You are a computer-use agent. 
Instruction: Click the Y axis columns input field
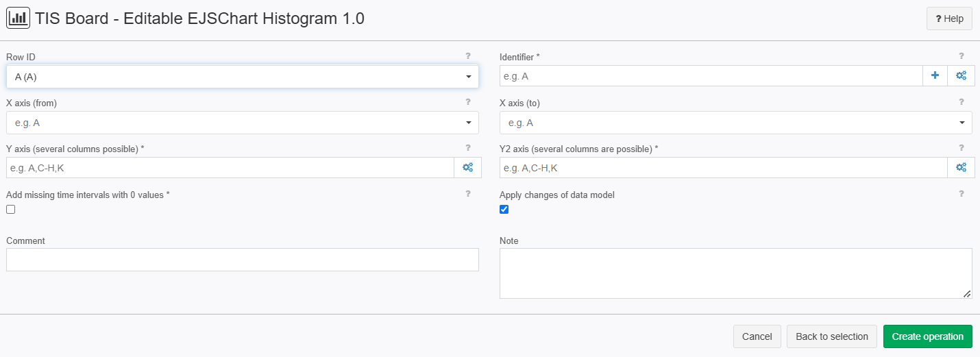[x=230, y=168]
